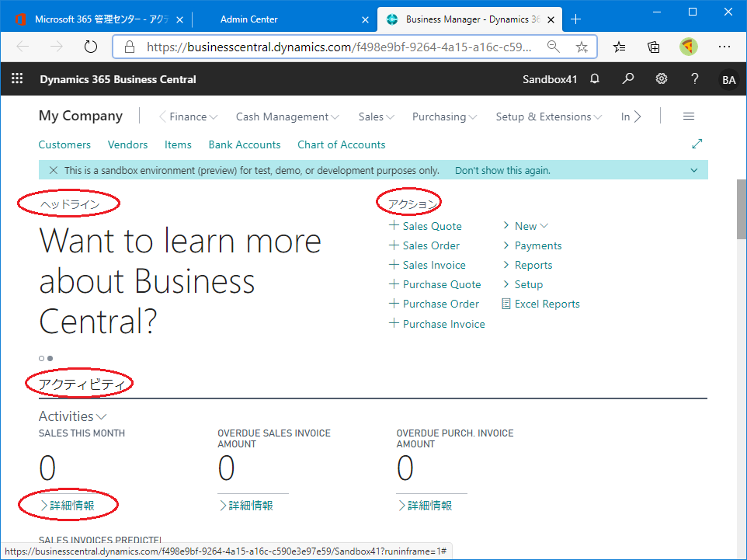Click Don't show this again
Screen dimensions: 747x560
pos(502,170)
